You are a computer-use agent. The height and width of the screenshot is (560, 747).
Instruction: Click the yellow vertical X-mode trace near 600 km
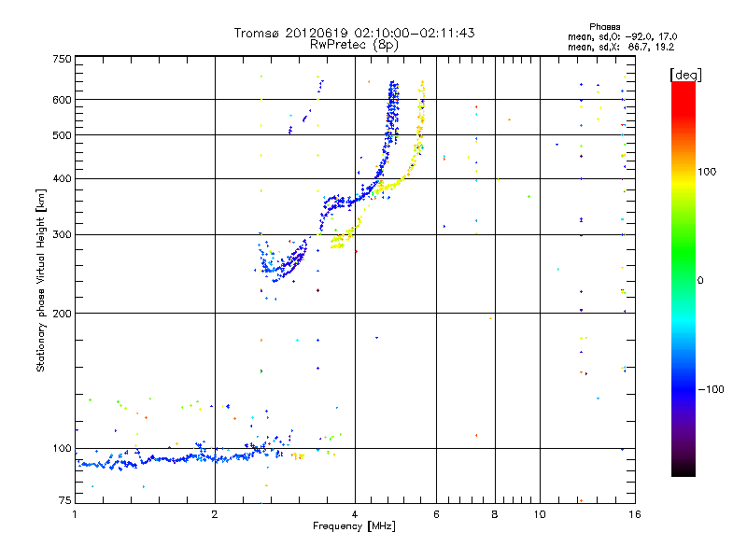(421, 112)
